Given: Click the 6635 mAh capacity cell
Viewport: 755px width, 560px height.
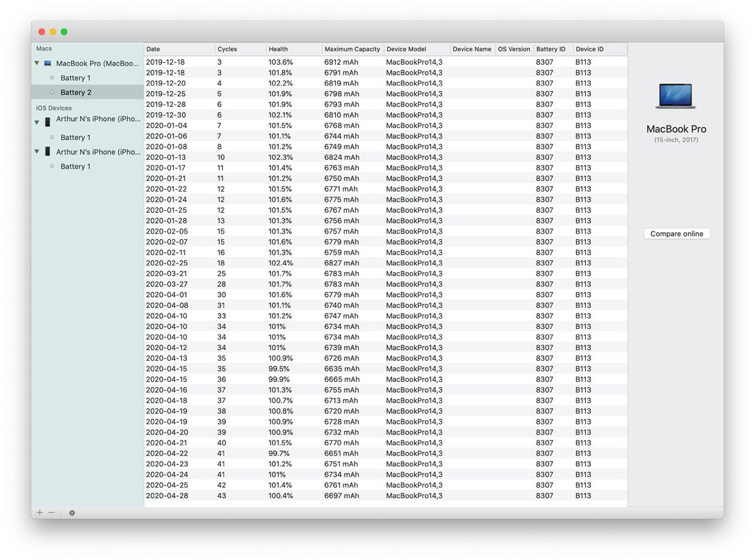Looking at the screenshot, I should tap(342, 369).
